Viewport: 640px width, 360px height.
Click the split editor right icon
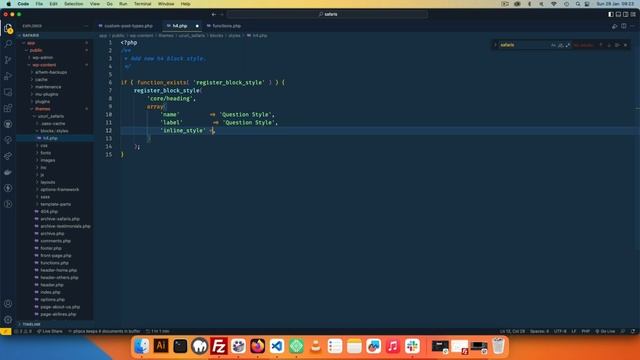point(624,26)
